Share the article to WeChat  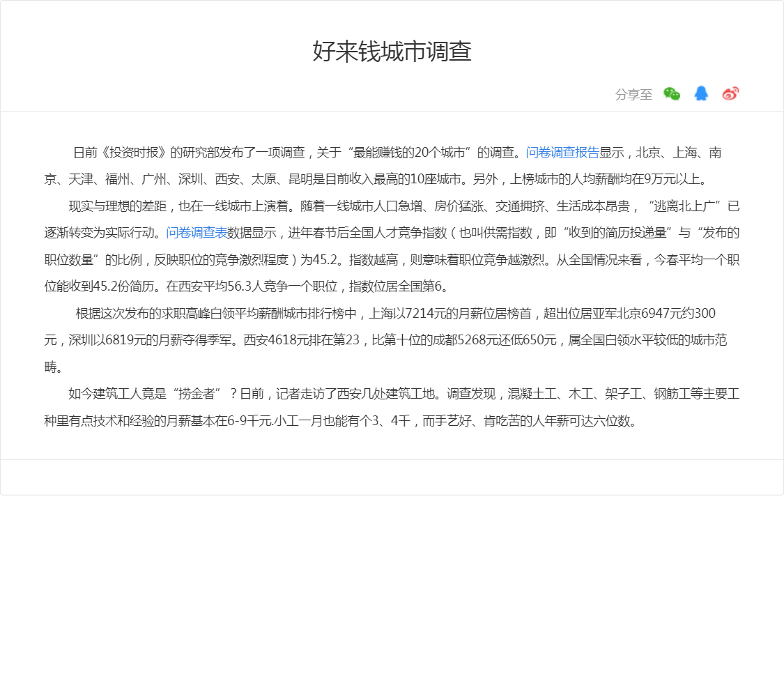(x=672, y=93)
